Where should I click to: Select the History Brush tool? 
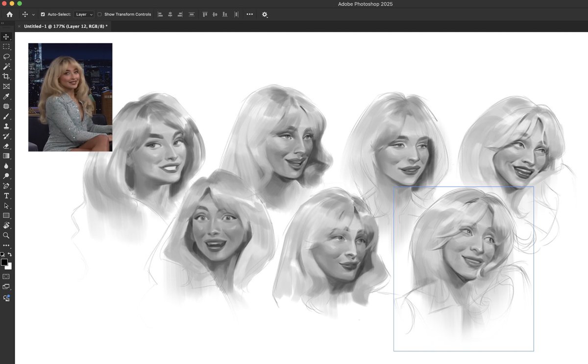[x=6, y=136]
